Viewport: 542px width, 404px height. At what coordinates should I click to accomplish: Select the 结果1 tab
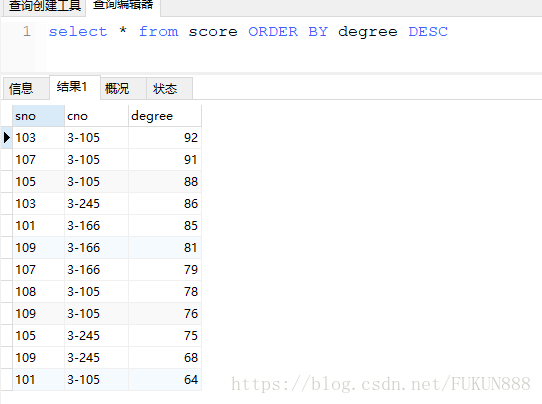(x=75, y=87)
